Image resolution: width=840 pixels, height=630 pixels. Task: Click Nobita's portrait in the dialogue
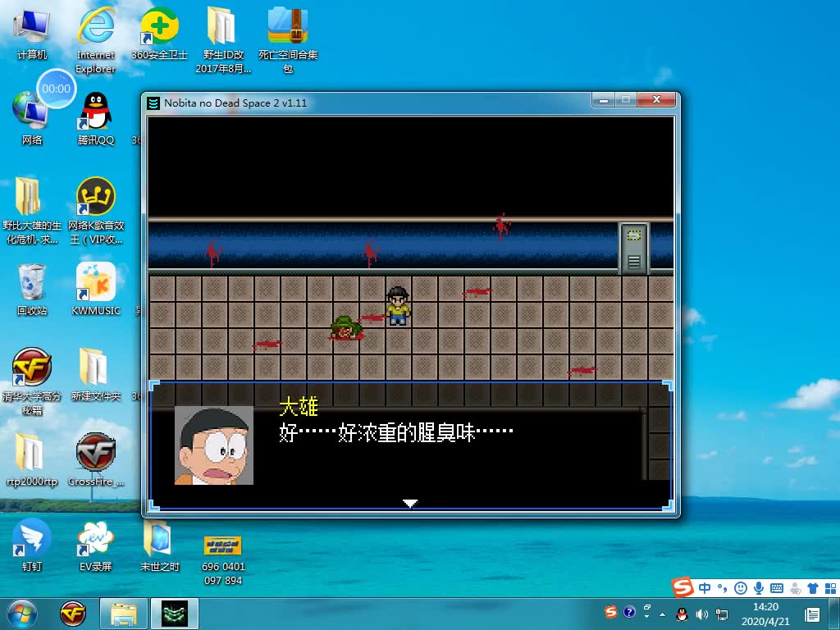click(x=214, y=445)
